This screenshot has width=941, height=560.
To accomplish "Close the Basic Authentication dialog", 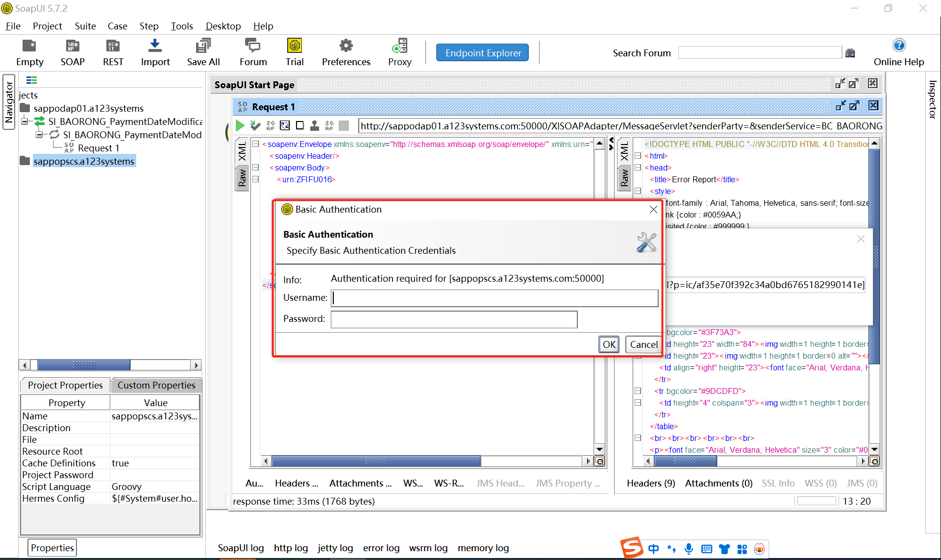I will [x=653, y=209].
